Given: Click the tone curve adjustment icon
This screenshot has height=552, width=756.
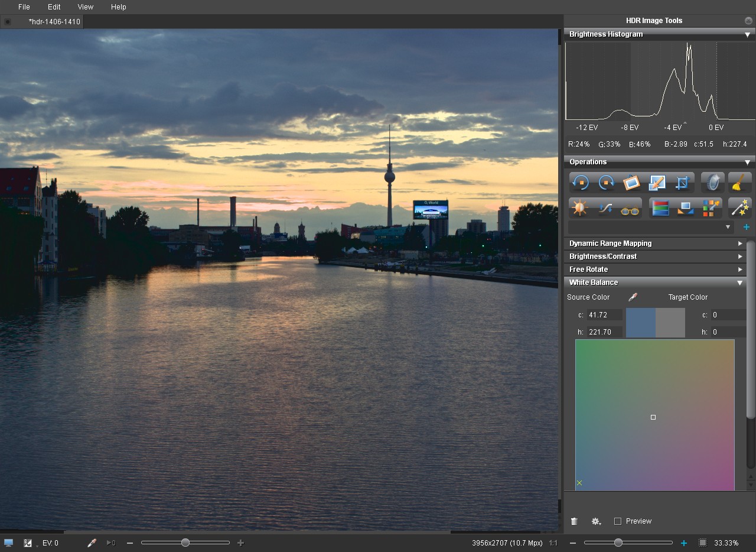Looking at the screenshot, I should 605,208.
